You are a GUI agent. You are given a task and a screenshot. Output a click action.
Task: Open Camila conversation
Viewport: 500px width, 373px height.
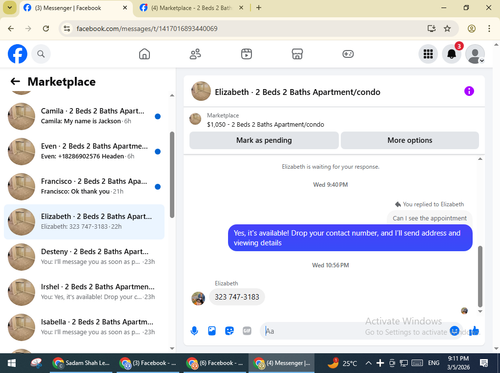point(84,116)
